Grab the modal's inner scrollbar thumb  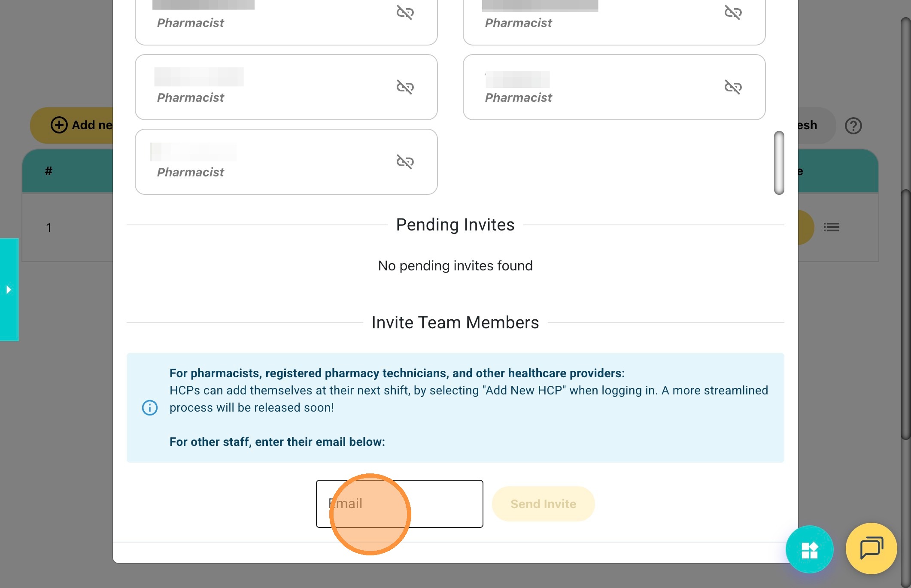tap(779, 163)
